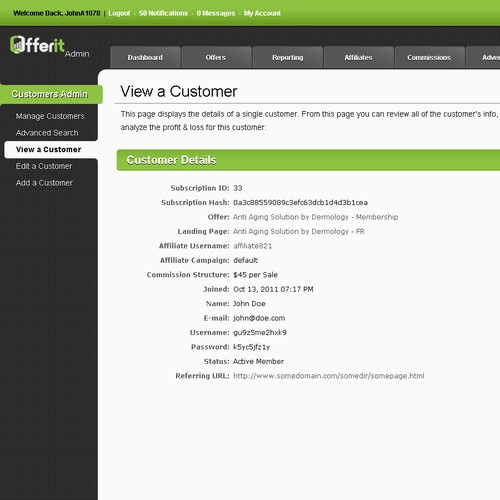500x500 pixels.
Task: Open the affiliate821 username link
Action: (253, 246)
